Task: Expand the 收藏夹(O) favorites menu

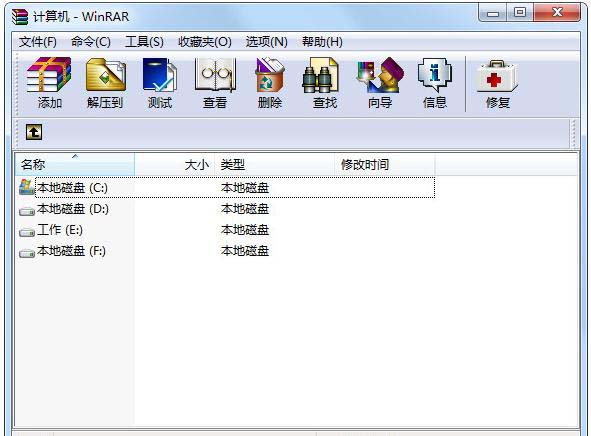Action: coord(205,41)
